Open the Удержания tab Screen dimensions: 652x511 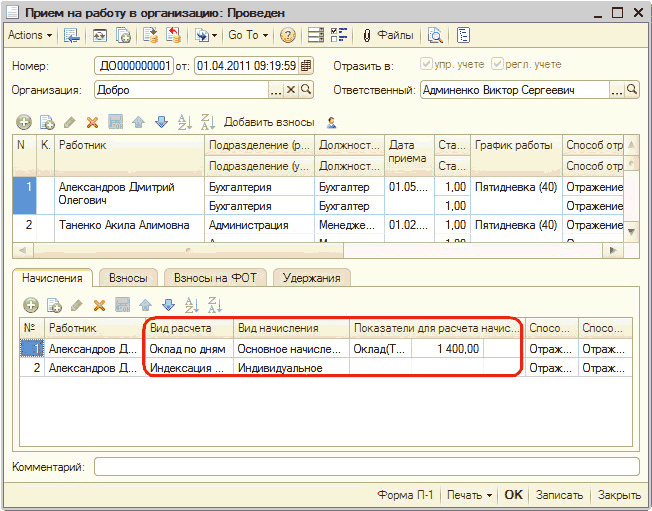[311, 278]
